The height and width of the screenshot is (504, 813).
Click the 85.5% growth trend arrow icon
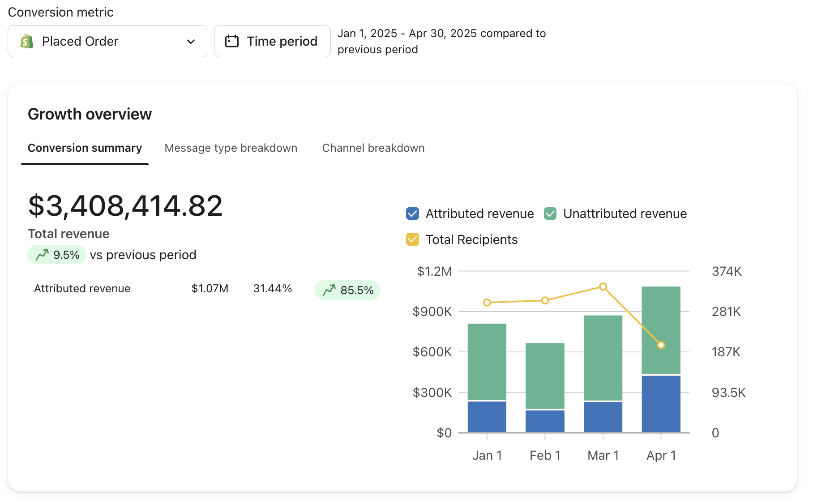[x=329, y=290]
